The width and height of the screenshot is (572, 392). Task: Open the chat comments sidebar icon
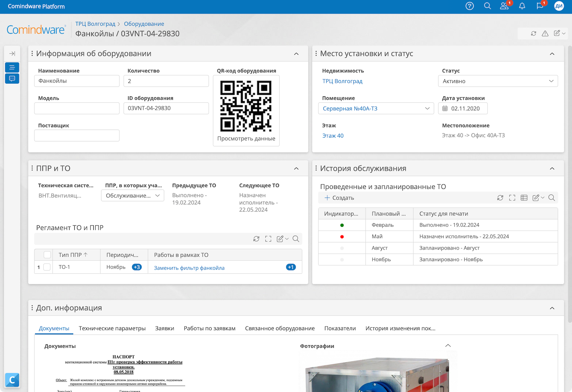tap(12, 79)
